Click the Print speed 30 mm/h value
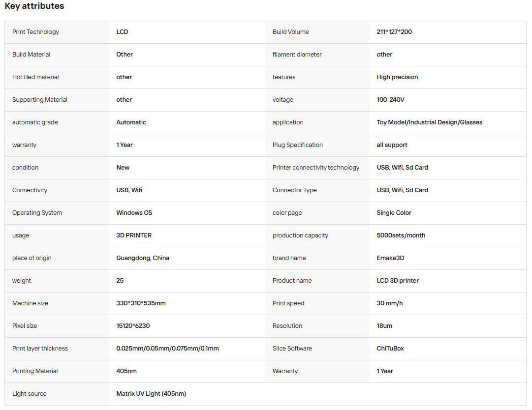The image size is (532, 410). [390, 303]
